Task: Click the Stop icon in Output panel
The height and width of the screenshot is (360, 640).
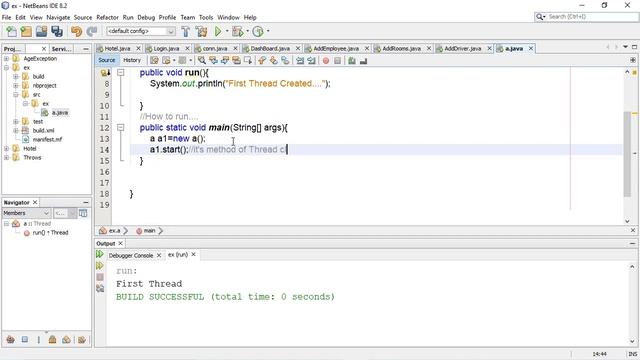Action: [100, 277]
